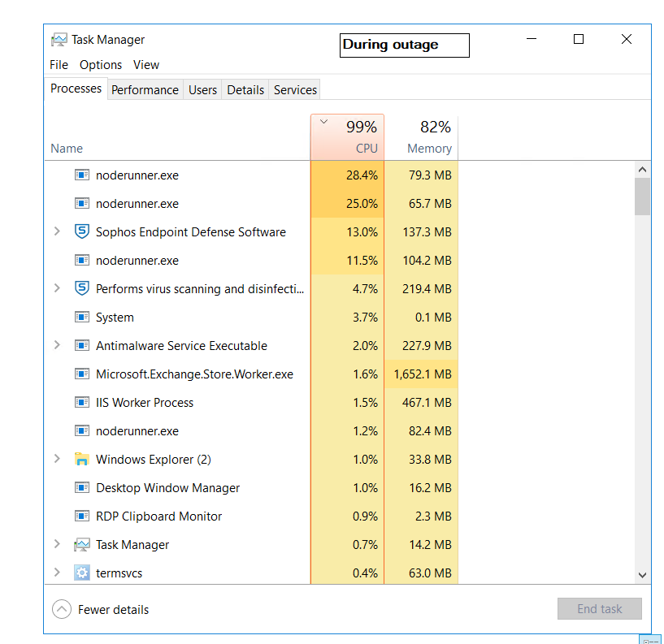This screenshot has width=664, height=644.
Task: Click the Antimalware Service Executable icon
Action: click(82, 345)
